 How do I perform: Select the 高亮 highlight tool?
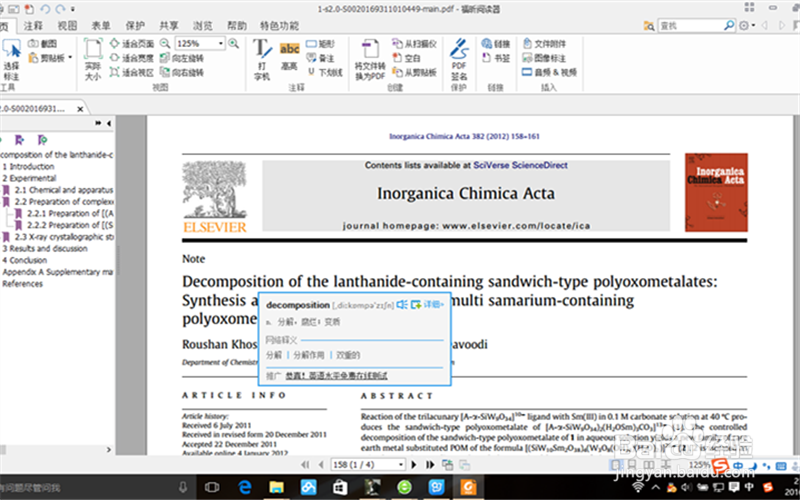[x=289, y=56]
